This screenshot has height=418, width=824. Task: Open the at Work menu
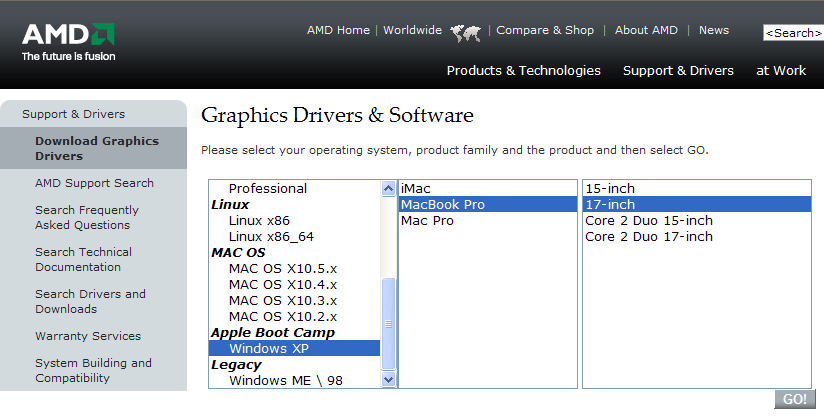(x=781, y=70)
